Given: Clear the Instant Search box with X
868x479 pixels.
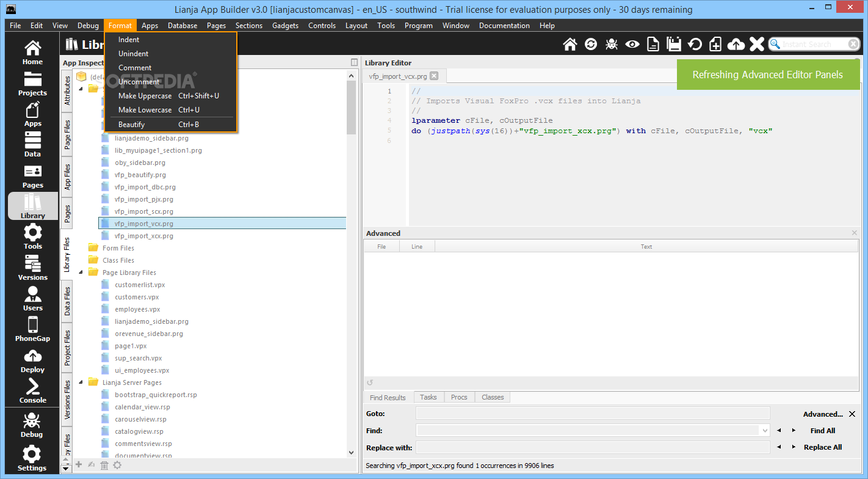Looking at the screenshot, I should 854,44.
